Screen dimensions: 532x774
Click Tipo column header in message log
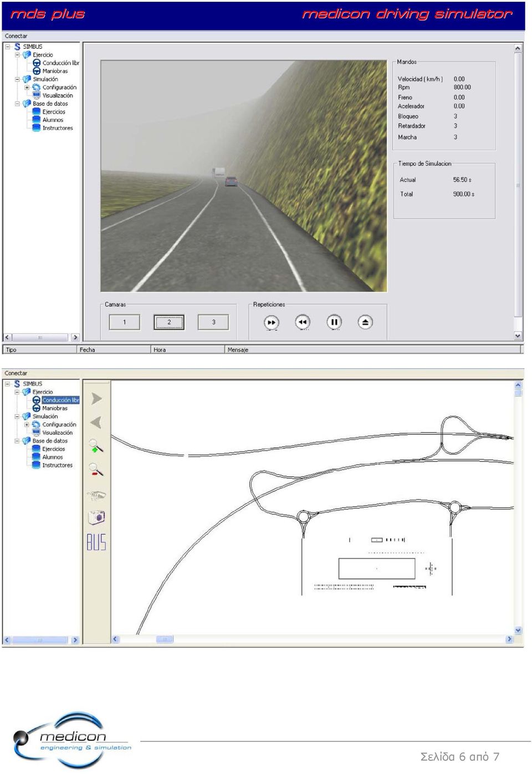(x=40, y=350)
